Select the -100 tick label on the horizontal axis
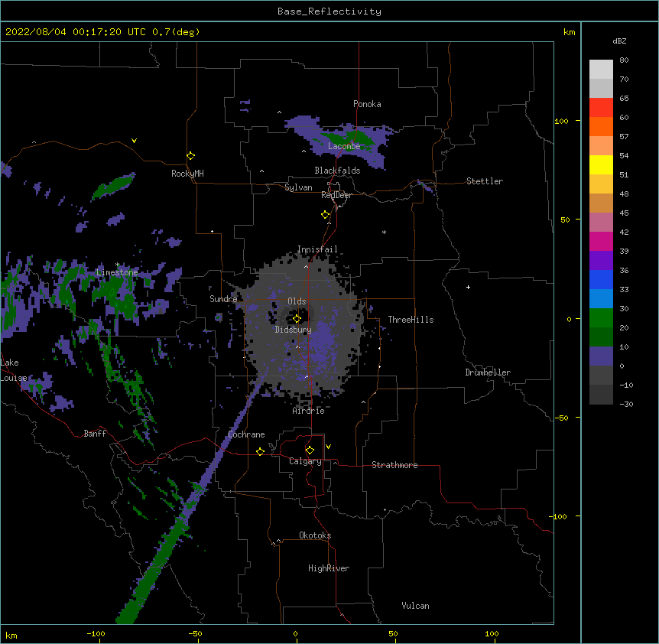Image resolution: width=659 pixels, height=644 pixels. pos(96,633)
